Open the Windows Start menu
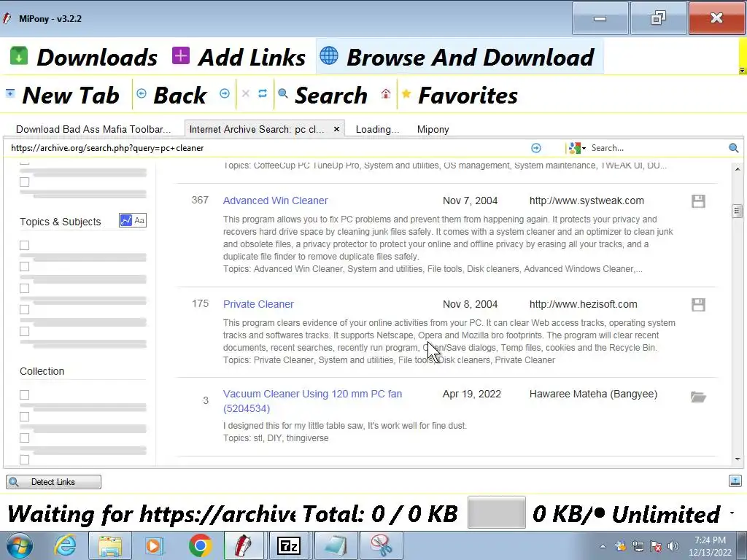 (x=19, y=545)
